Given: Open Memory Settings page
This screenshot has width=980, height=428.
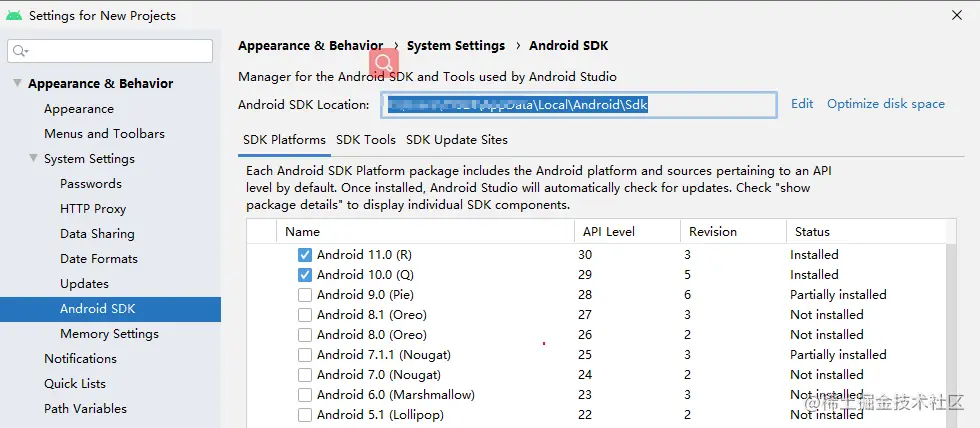Looking at the screenshot, I should pyautogui.click(x=109, y=334).
